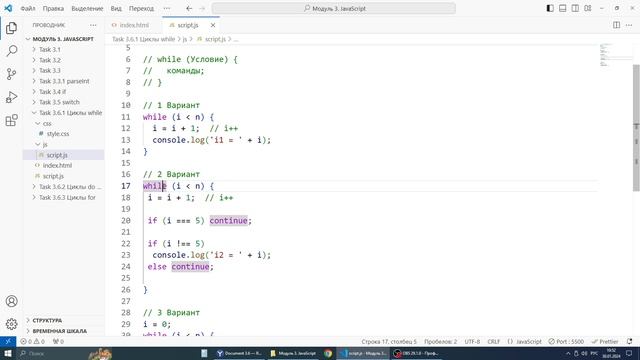Image resolution: width=640 pixels, height=360 pixels.
Task: Click the script.js breadcrumb segment
Action: coord(211,39)
